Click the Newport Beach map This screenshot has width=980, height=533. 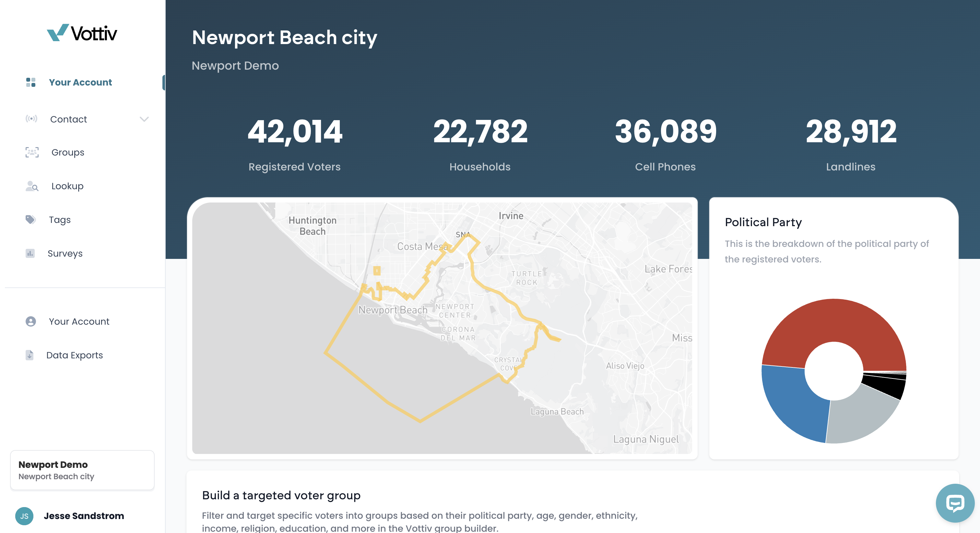coord(442,328)
